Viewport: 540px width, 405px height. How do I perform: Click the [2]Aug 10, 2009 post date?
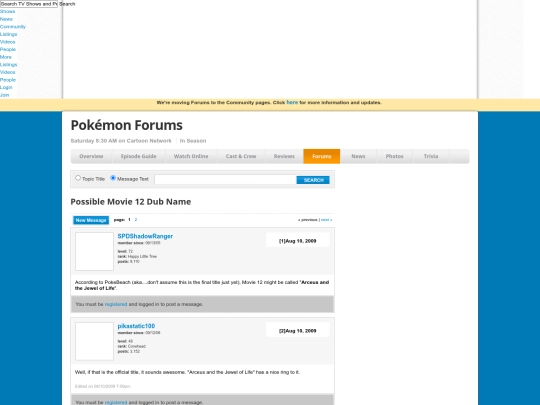point(298,331)
